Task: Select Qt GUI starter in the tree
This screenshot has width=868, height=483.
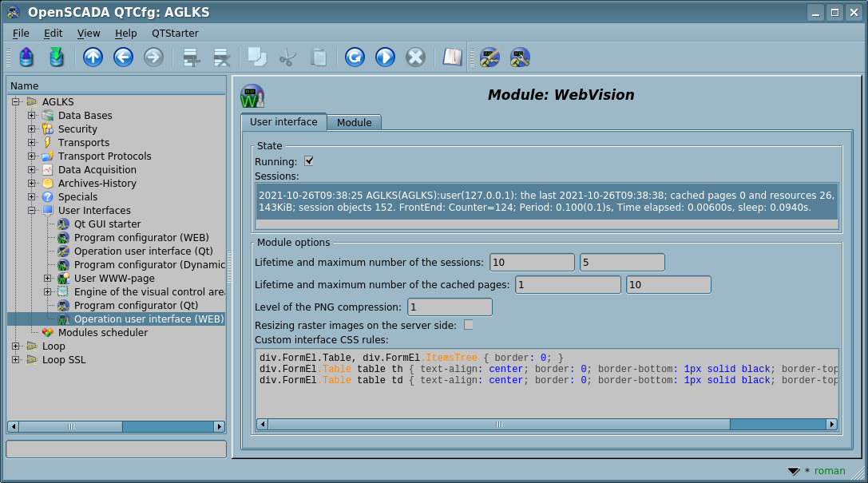Action: pyautogui.click(x=107, y=224)
